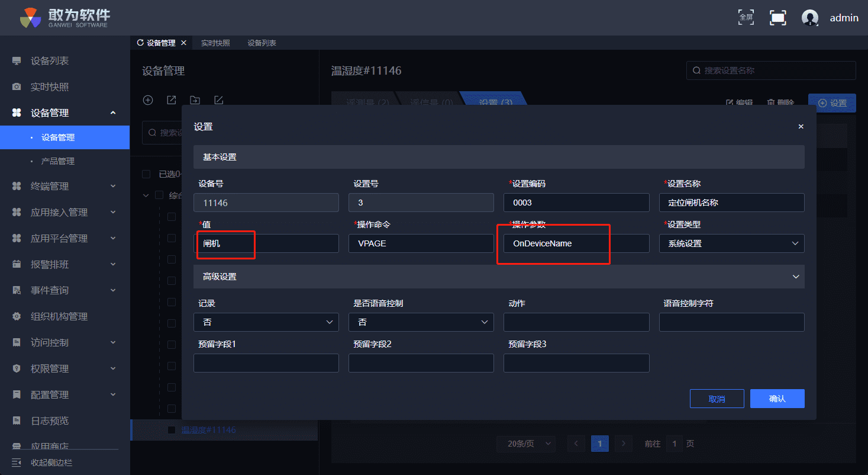868x475 pixels.
Task: Open 设备列表 from the sidebar
Action: 50,61
